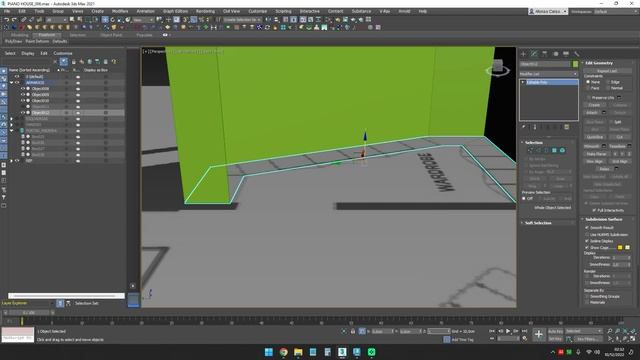This screenshot has width=640, height=360.
Task: Open the Rendering menu
Action: (205, 11)
